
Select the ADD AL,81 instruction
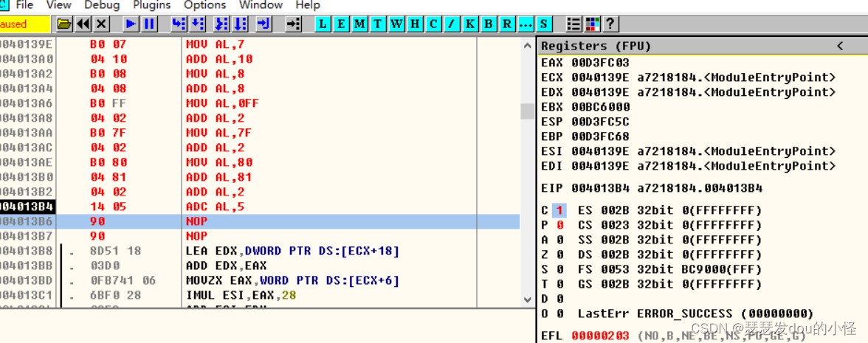pyautogui.click(x=219, y=177)
